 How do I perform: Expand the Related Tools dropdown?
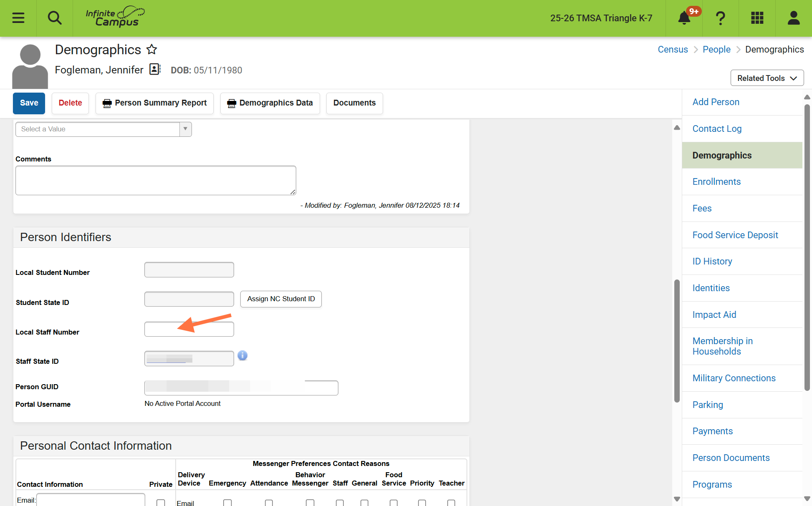click(x=767, y=78)
